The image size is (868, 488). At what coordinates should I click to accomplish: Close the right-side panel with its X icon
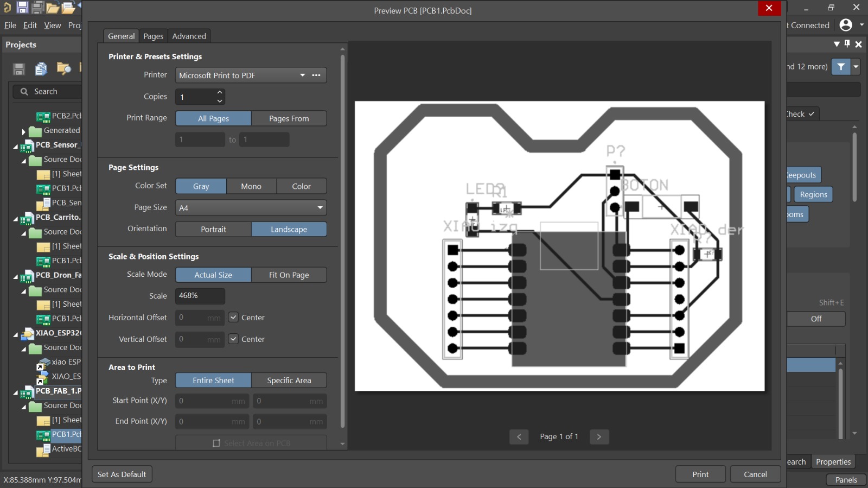(x=858, y=45)
